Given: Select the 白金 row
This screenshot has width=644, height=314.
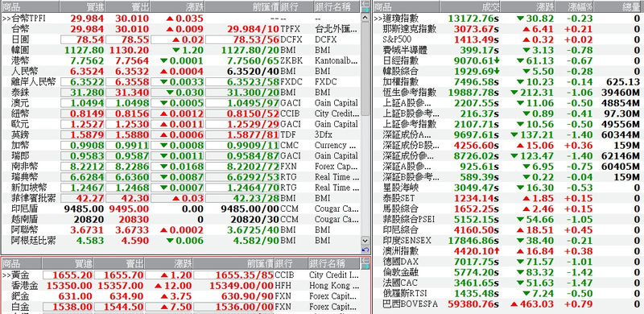Looking at the screenshot, I should (180, 307).
